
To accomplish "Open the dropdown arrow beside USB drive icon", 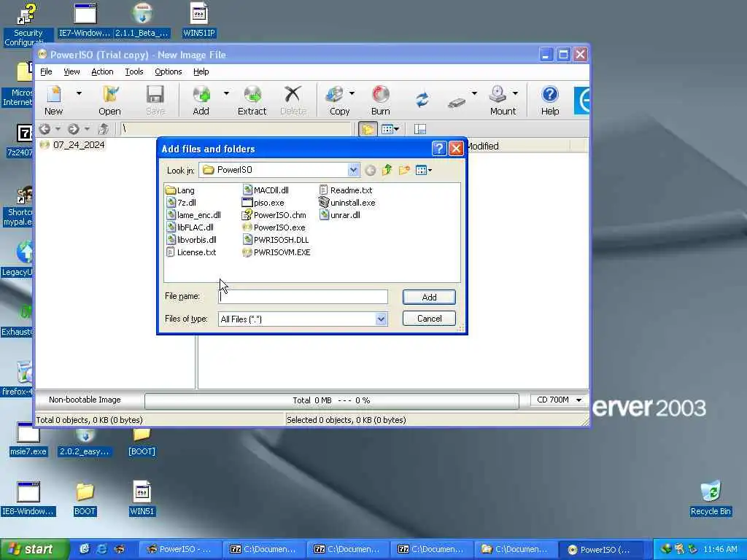I will [x=474, y=94].
